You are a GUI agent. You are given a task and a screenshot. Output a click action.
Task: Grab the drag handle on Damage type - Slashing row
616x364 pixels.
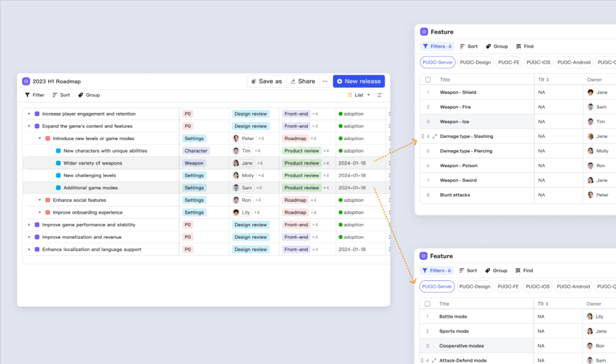[x=423, y=136]
